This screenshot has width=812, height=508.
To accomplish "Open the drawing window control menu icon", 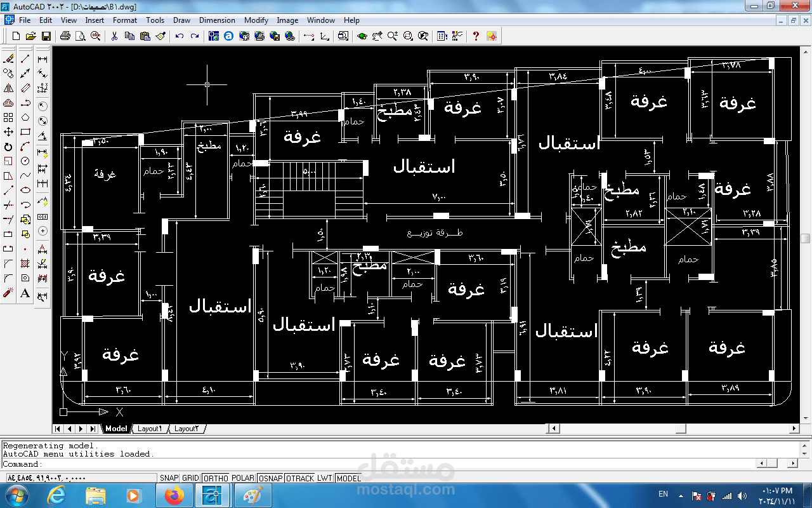I will [x=9, y=20].
